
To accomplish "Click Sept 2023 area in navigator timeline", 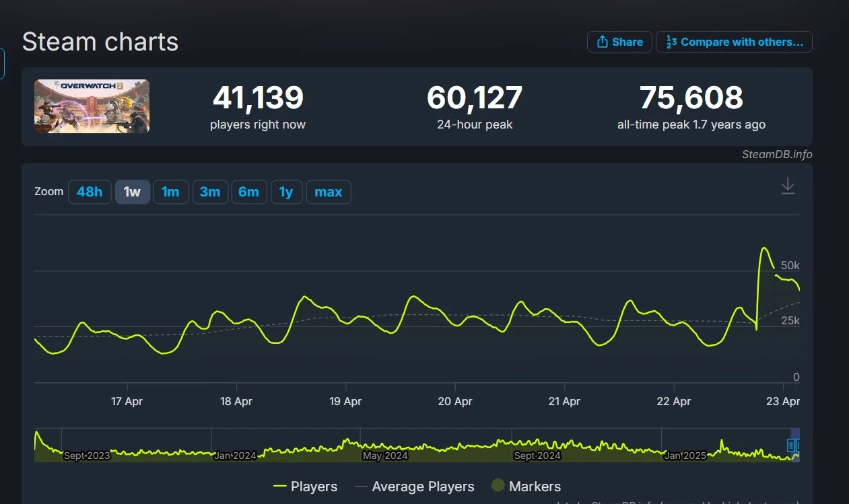I will pos(87,456).
